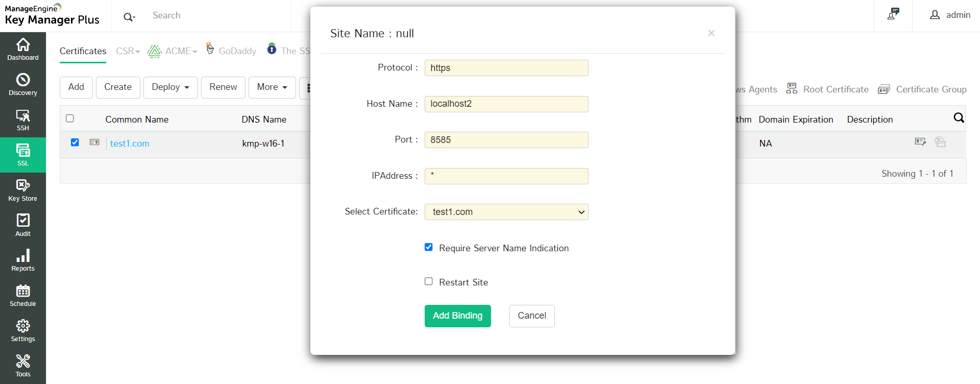Switch to the Certificates tab

(x=83, y=51)
